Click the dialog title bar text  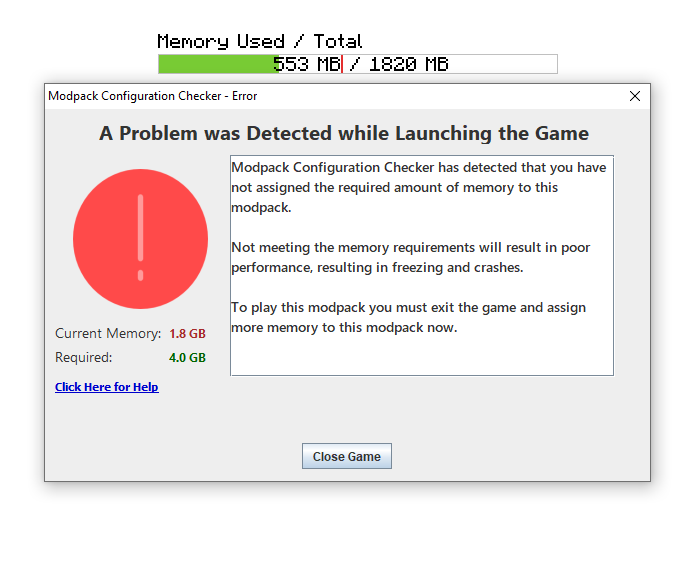point(152,96)
